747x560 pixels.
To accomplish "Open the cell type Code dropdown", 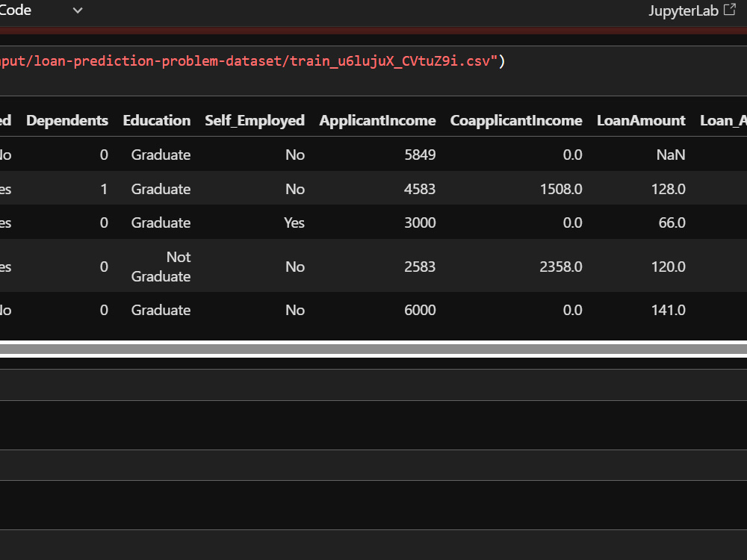I will coord(40,10).
